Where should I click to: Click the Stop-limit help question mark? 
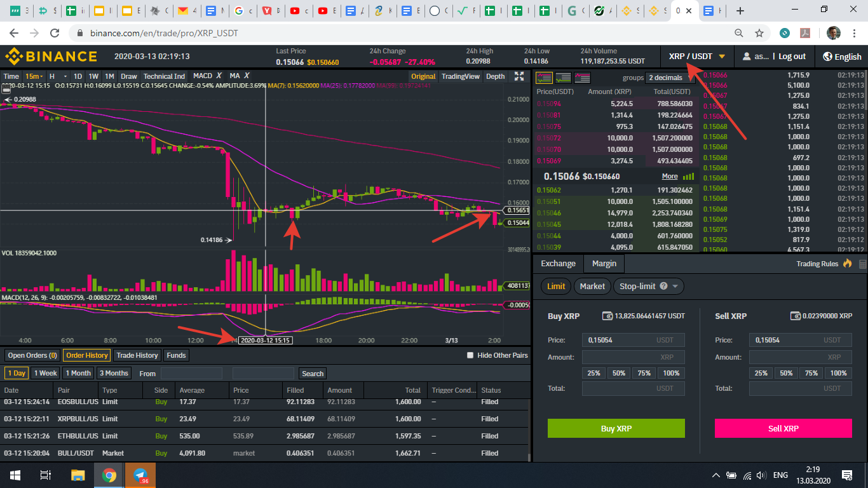(663, 286)
